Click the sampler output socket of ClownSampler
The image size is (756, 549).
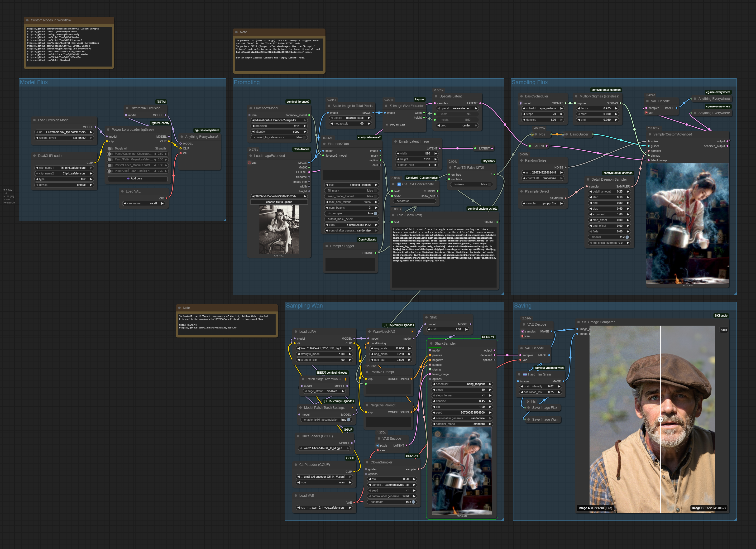(418, 469)
